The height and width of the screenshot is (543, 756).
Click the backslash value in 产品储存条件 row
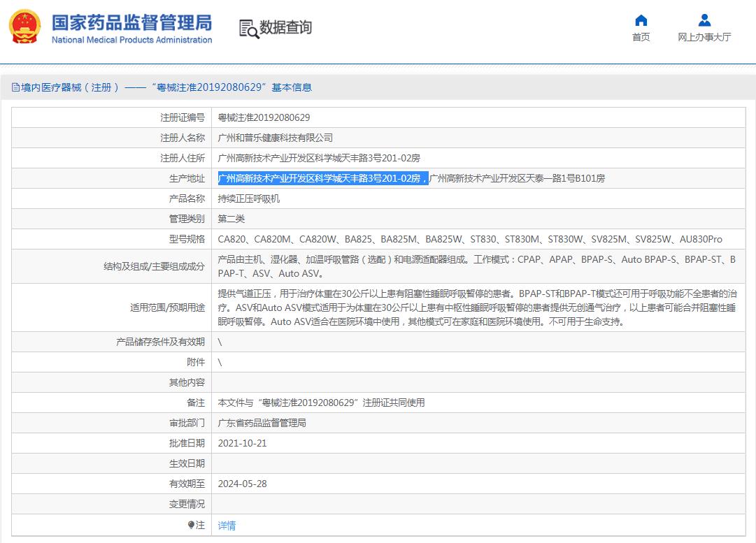coord(220,342)
